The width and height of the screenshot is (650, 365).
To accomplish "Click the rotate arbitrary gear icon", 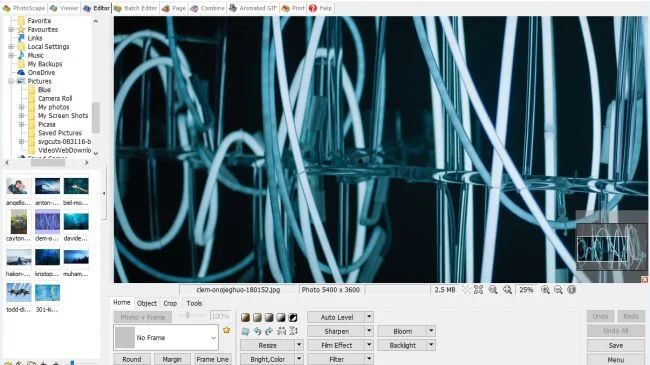I will [x=245, y=331].
